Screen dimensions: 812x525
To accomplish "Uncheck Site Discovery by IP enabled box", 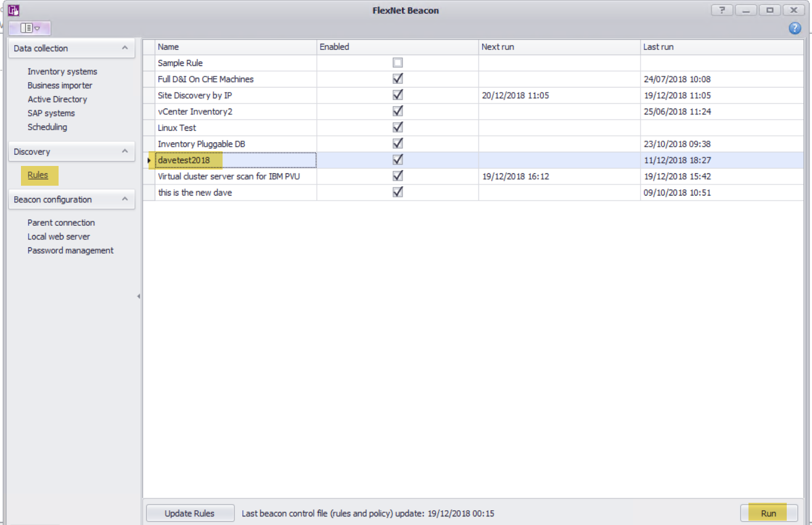I will click(398, 95).
